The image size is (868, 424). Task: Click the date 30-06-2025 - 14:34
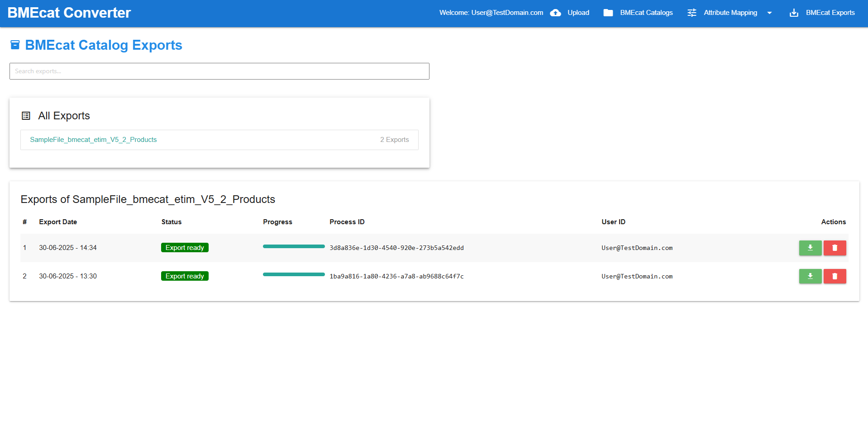(68, 248)
